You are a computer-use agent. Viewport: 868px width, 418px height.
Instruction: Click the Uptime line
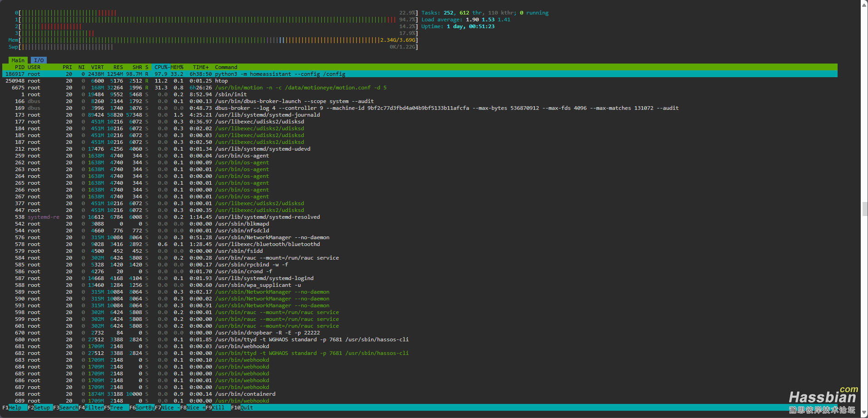tap(458, 26)
